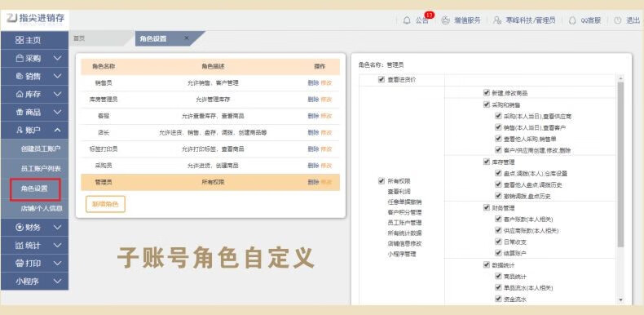Click 修改 for 销售员 role
The image size is (644, 315).
pyautogui.click(x=327, y=82)
